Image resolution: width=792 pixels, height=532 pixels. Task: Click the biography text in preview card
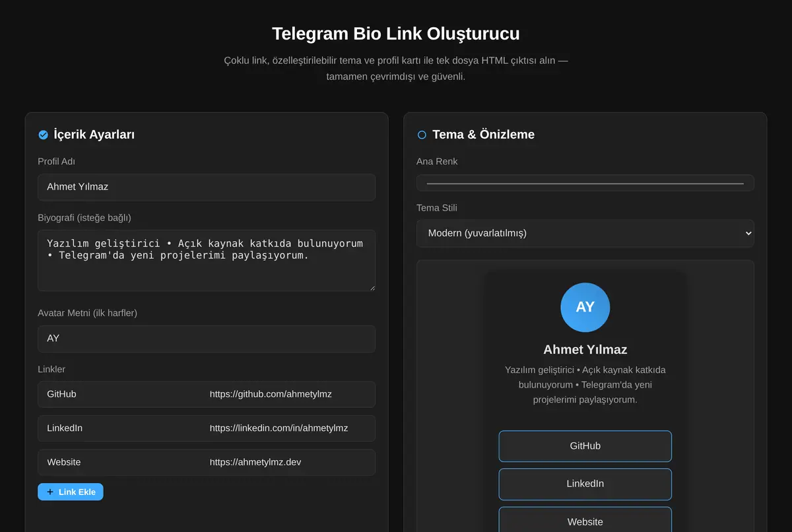tap(585, 385)
